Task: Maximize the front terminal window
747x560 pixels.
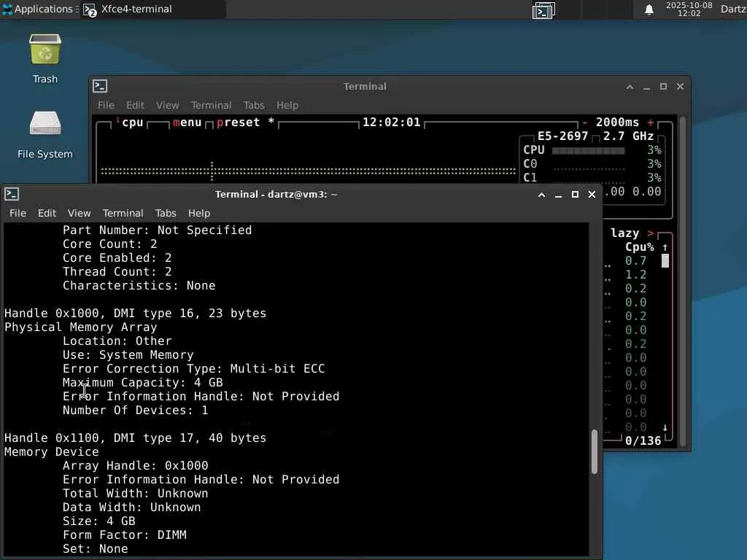Action: [575, 194]
